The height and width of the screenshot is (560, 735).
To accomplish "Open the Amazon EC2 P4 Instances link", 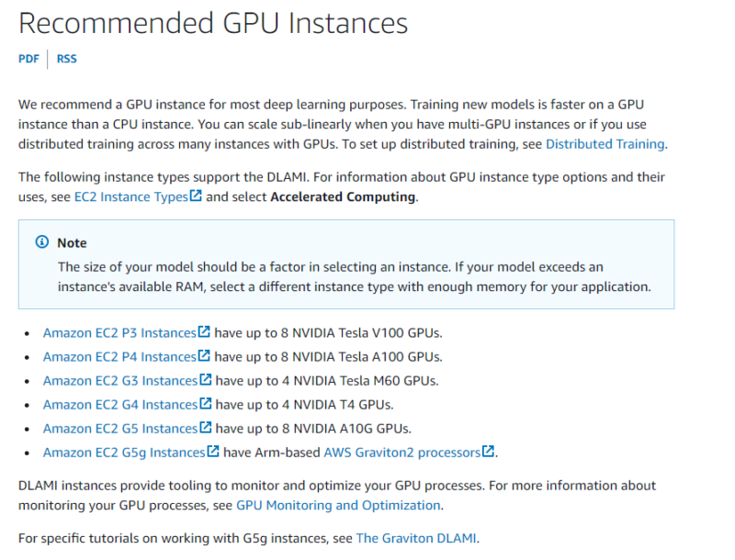I will tap(119, 356).
